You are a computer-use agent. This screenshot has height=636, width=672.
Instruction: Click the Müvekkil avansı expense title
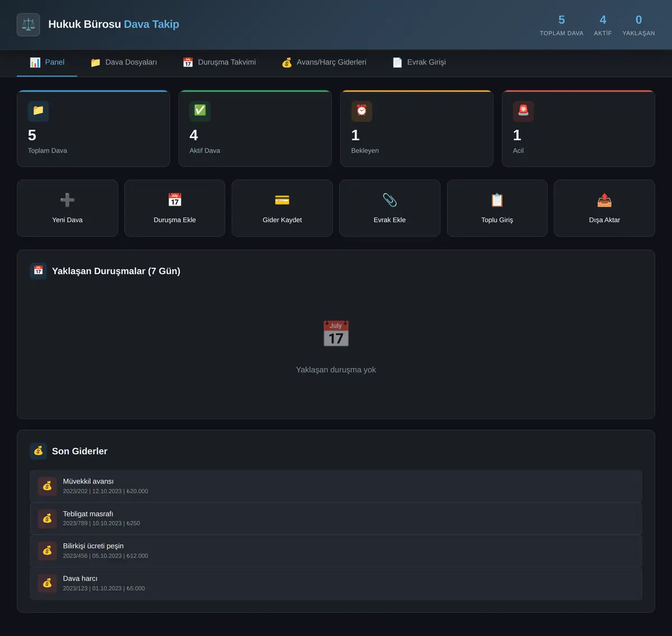tap(88, 481)
